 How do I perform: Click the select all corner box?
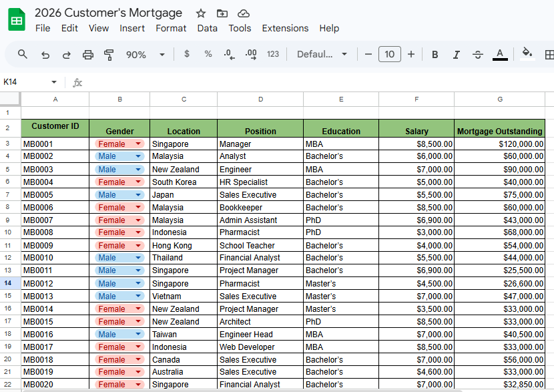pyautogui.click(x=10, y=99)
